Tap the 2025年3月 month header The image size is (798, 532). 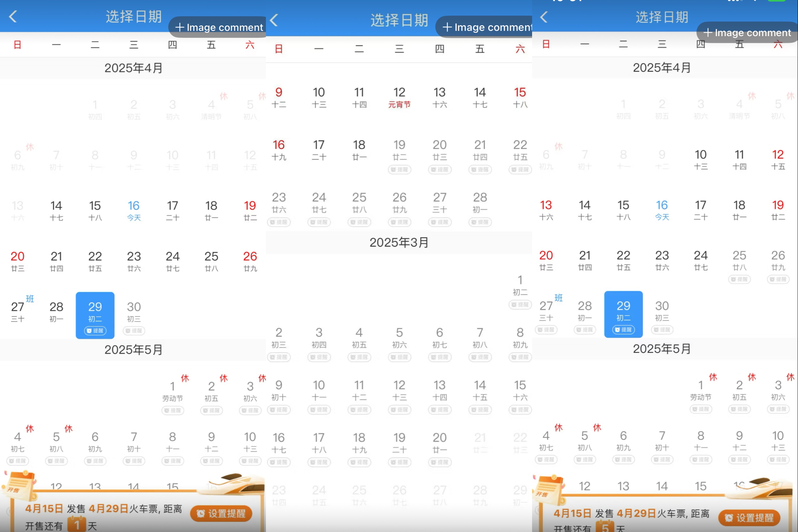pos(399,242)
